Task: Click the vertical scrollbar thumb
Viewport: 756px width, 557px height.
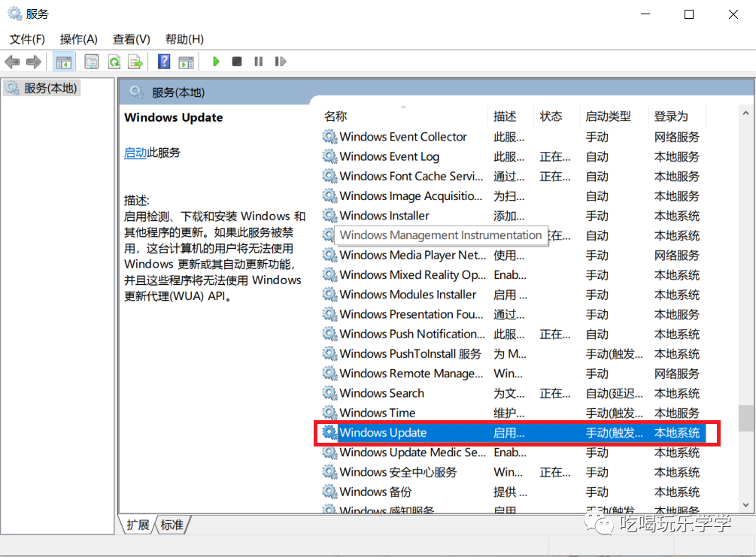Action: 745,418
